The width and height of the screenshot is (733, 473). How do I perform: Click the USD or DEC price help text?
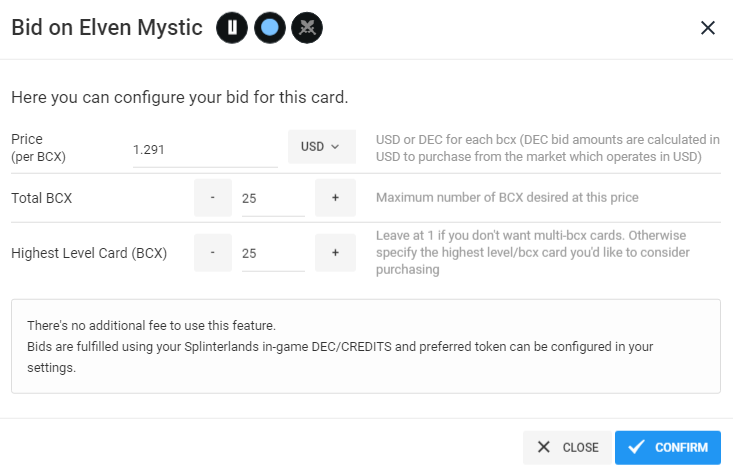[547, 148]
